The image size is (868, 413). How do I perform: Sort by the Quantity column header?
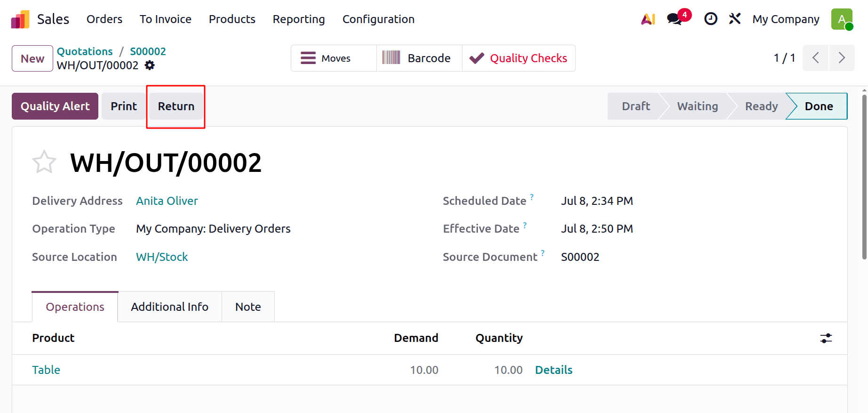(499, 338)
